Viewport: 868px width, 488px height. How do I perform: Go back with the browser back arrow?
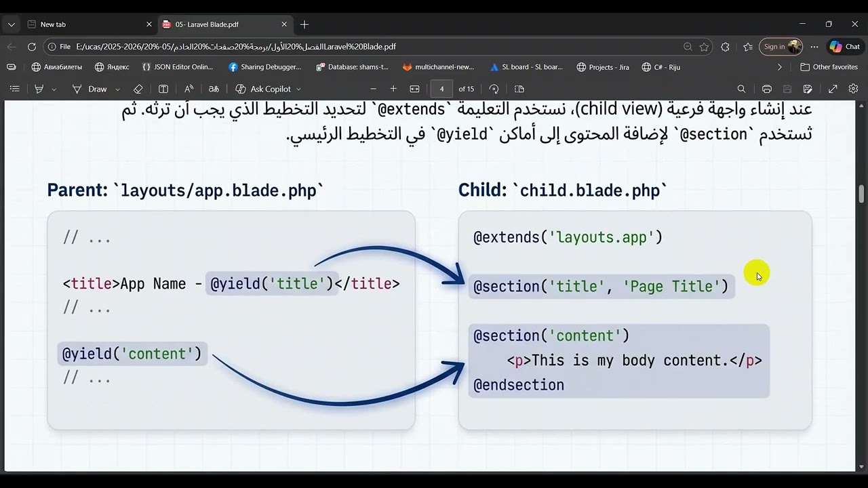(11, 47)
